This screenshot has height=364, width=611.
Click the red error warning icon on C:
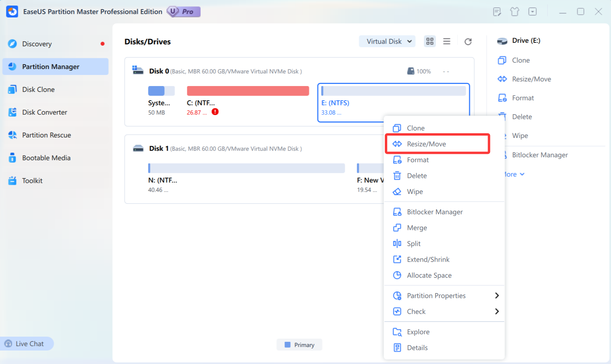pos(215,112)
